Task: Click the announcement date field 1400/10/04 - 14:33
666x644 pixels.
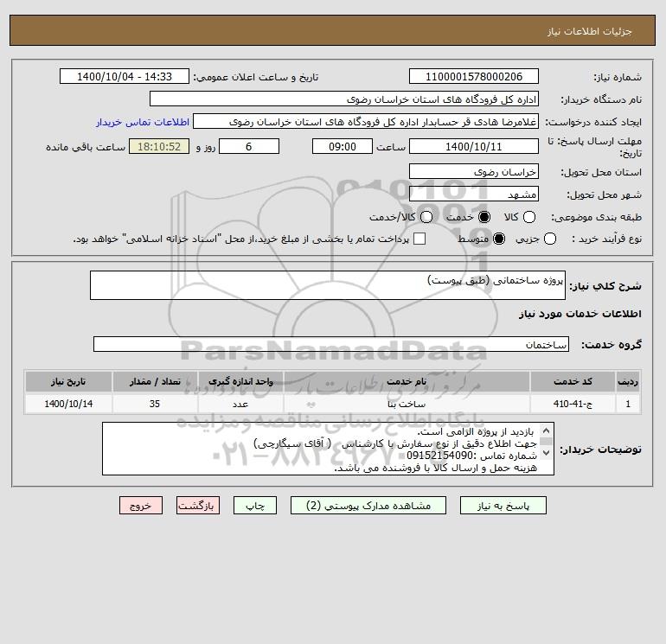Action: (x=124, y=76)
